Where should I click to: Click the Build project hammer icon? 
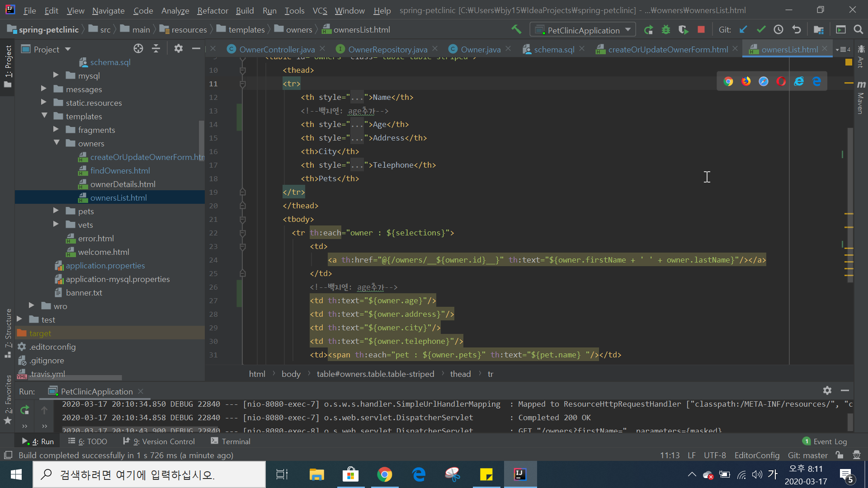[x=516, y=30]
